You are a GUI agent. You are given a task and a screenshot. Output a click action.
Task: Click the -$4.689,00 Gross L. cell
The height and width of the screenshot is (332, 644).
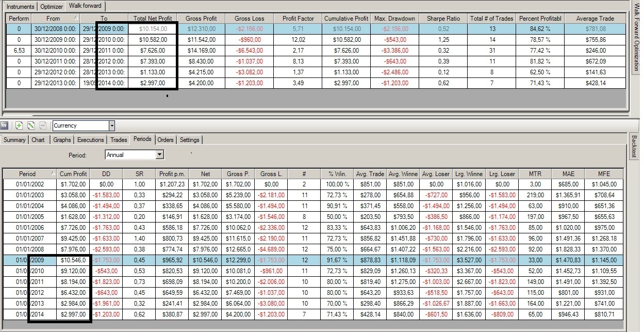click(271, 249)
